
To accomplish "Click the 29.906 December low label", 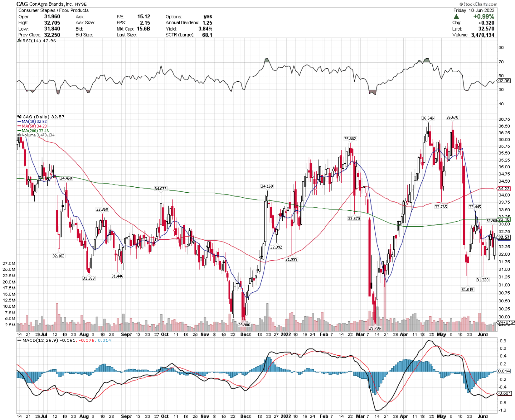I will click(x=244, y=325).
